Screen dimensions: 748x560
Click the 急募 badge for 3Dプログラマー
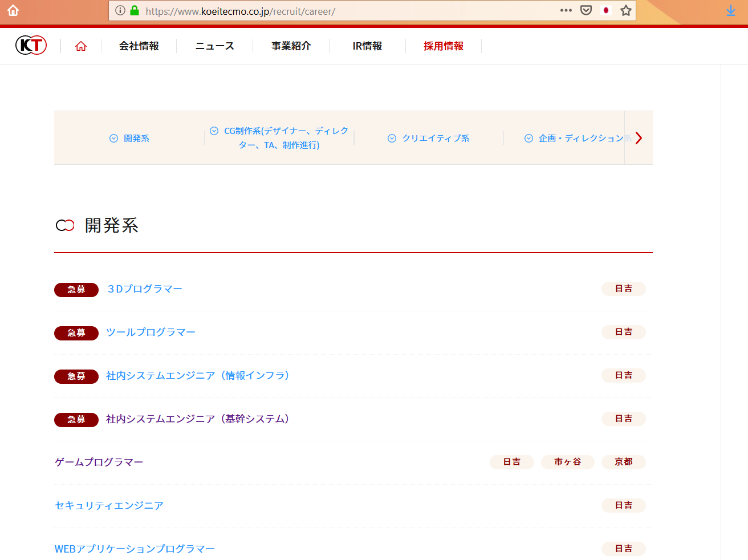[x=76, y=290]
